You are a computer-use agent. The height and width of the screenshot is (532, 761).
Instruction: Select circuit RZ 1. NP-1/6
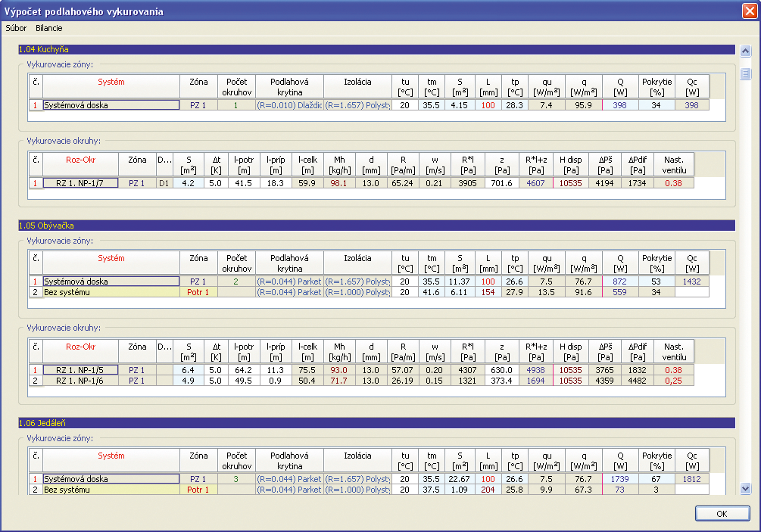[x=80, y=381]
